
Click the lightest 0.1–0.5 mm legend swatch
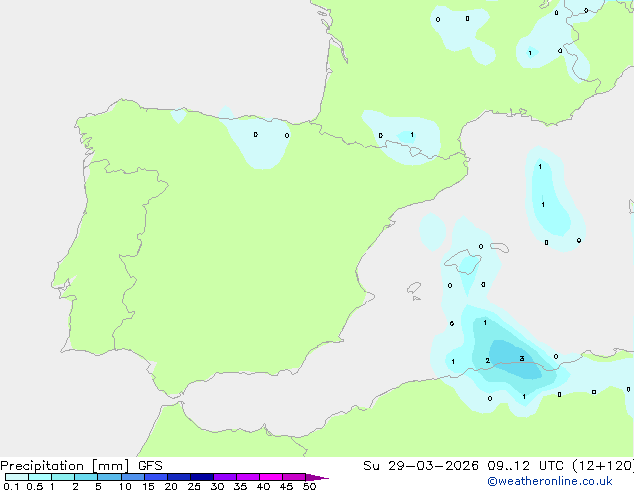coord(17,477)
